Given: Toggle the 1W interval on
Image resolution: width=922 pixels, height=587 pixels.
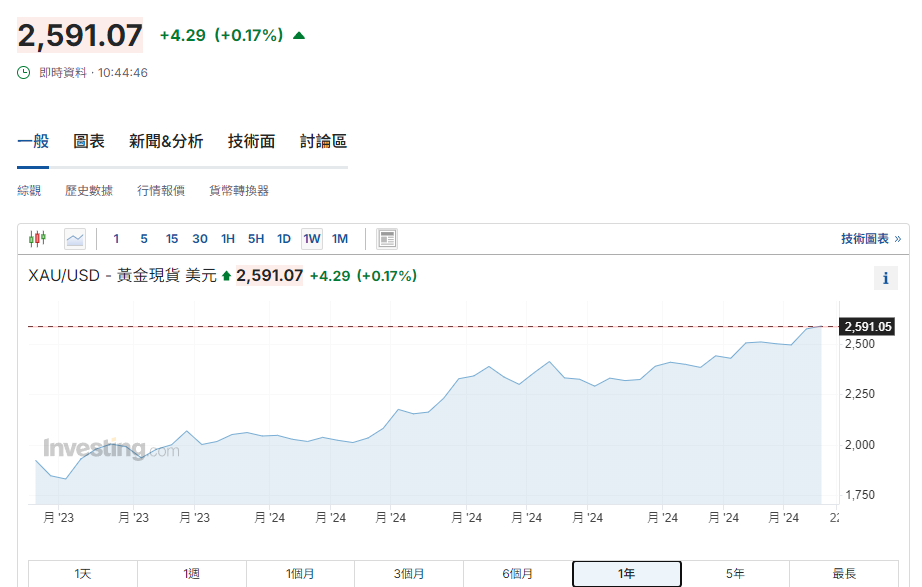Looking at the screenshot, I should [311, 238].
